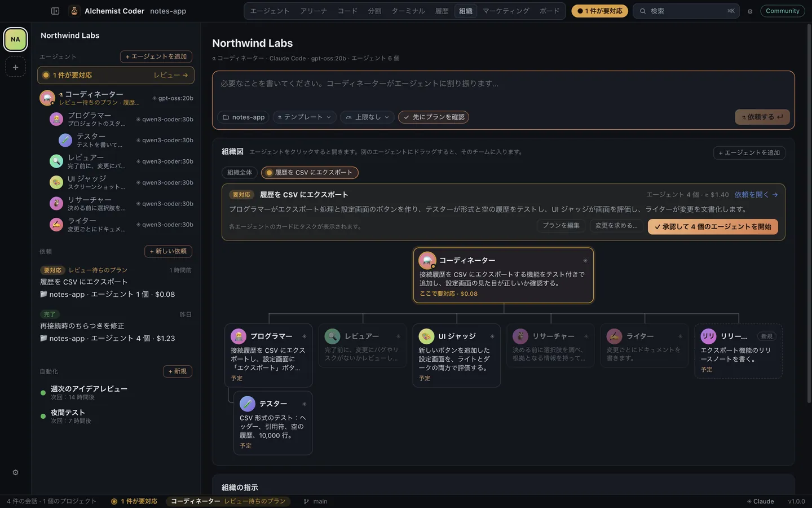This screenshot has width=812, height=508.
Task: Select the 組織全体 filter chip
Action: pos(240,173)
